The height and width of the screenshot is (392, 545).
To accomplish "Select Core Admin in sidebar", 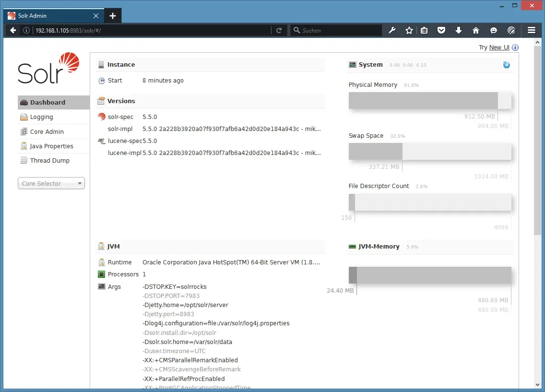I will [x=47, y=131].
